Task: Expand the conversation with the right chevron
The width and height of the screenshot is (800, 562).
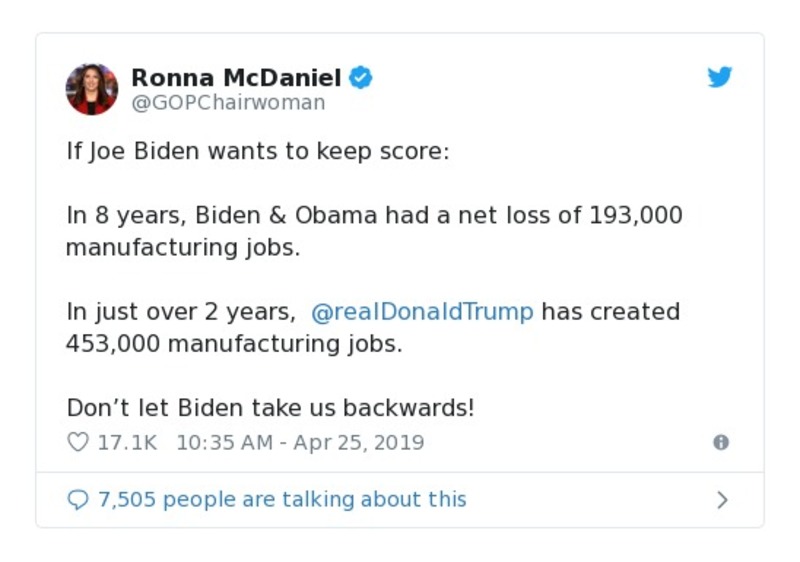Action: click(722, 499)
